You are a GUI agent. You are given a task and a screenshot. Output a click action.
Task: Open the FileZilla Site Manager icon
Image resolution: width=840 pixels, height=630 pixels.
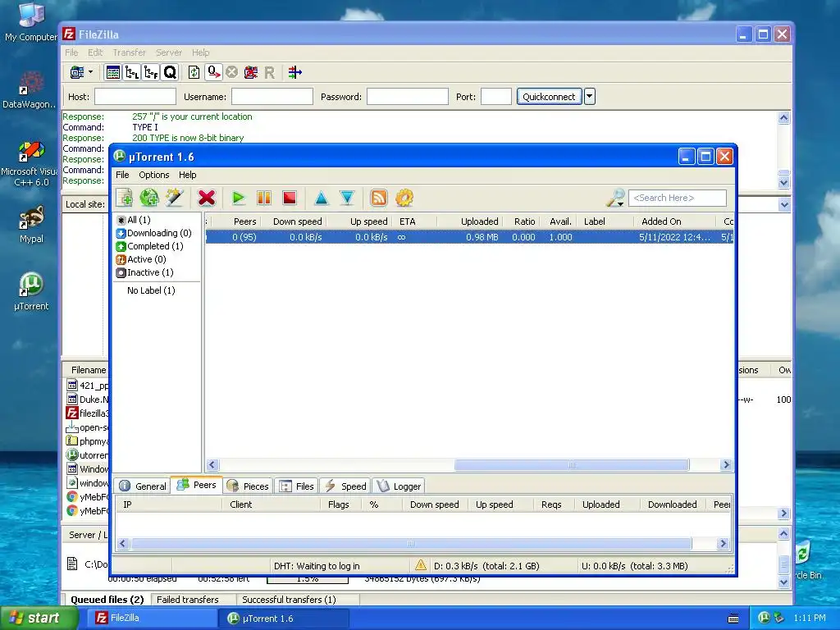coord(77,72)
